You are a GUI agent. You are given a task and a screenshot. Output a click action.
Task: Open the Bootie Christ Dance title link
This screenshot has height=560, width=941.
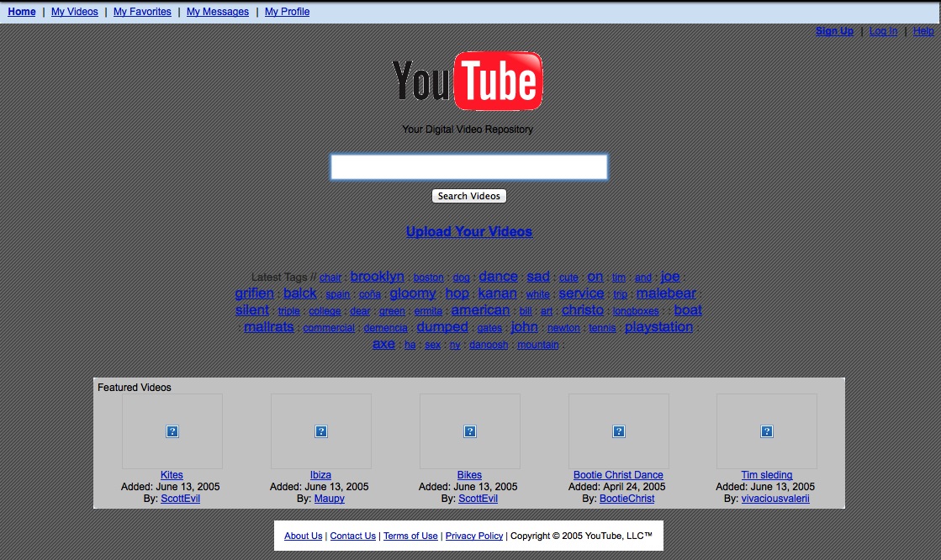point(618,475)
